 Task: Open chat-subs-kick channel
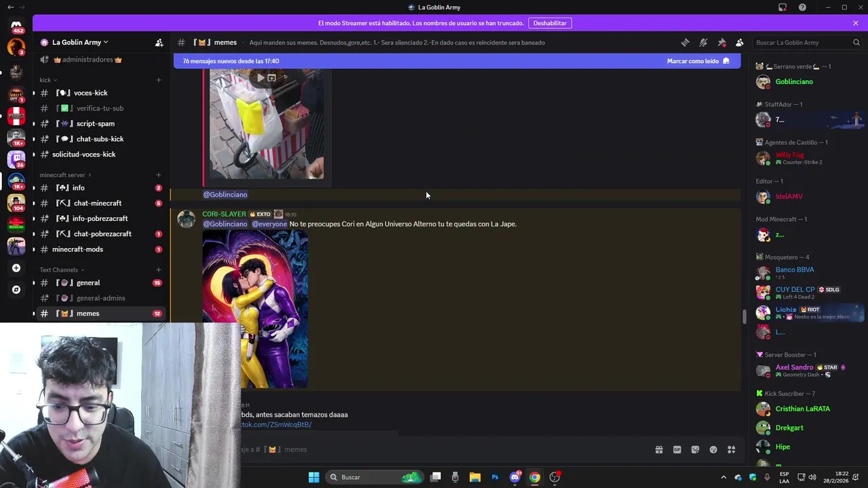tap(100, 139)
